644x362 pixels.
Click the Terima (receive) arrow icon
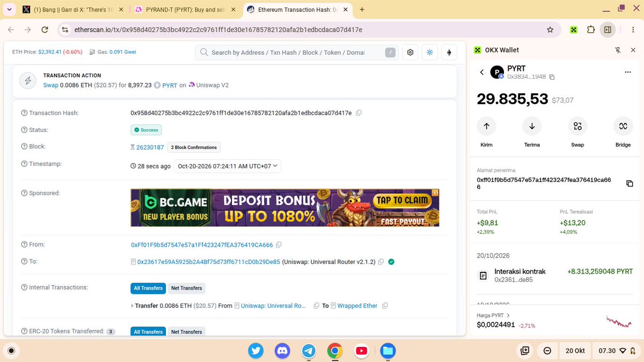coord(532,126)
